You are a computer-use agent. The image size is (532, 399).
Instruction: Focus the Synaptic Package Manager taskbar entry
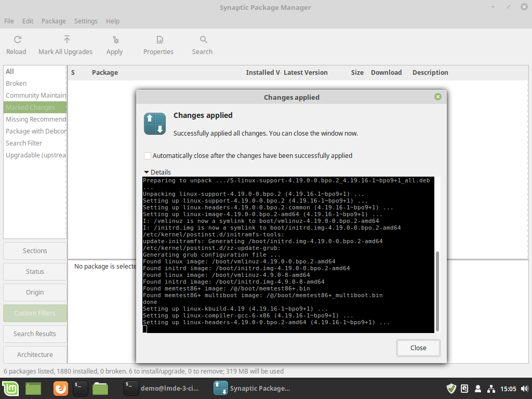(252, 389)
